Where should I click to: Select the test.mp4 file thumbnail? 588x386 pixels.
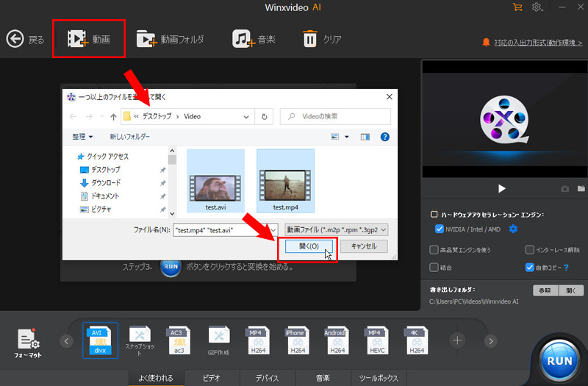pos(285,181)
